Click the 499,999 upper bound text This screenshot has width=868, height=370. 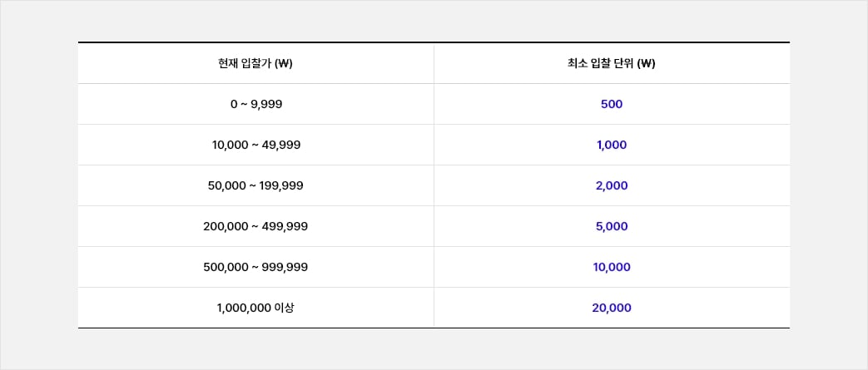tap(285, 226)
